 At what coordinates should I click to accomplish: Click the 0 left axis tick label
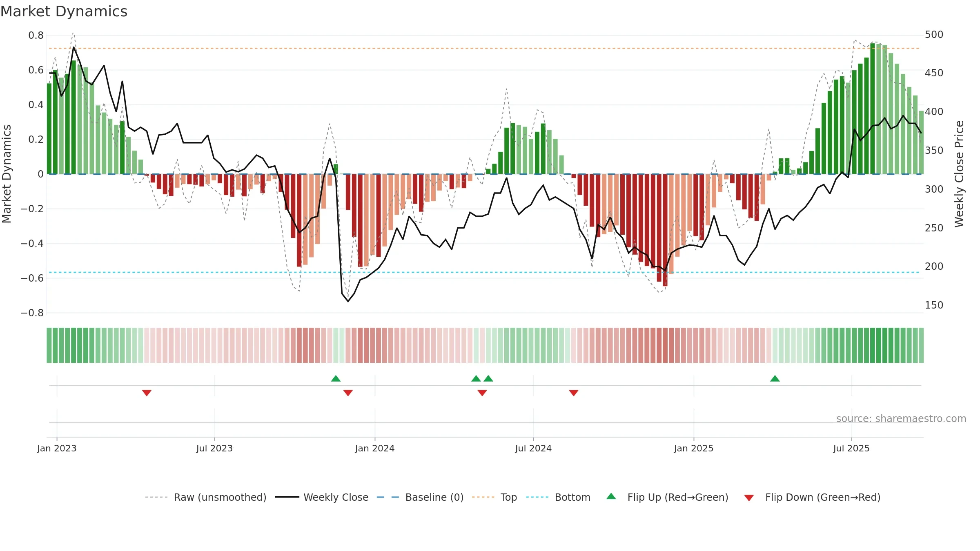[x=40, y=174]
